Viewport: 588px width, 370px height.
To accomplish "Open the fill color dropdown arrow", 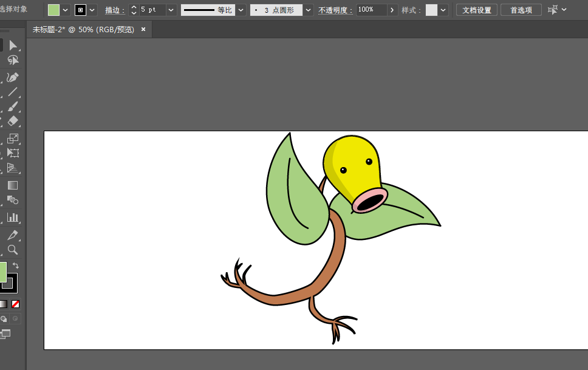I will point(65,10).
